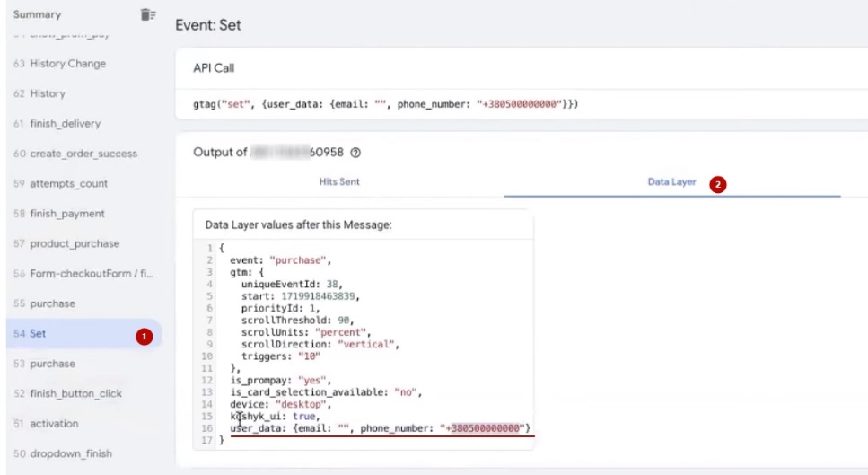The width and height of the screenshot is (868, 475).
Task: Open the Data Layer tab
Action: pyautogui.click(x=671, y=181)
